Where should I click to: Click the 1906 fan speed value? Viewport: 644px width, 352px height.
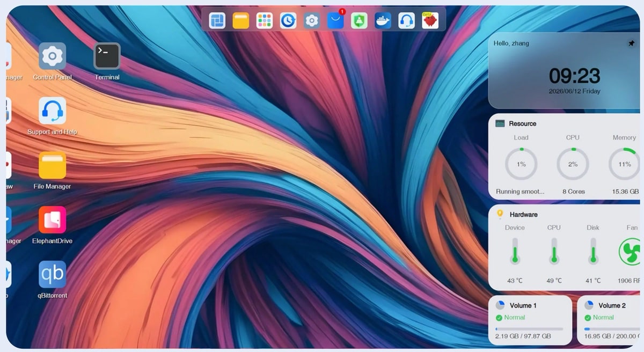(x=629, y=281)
